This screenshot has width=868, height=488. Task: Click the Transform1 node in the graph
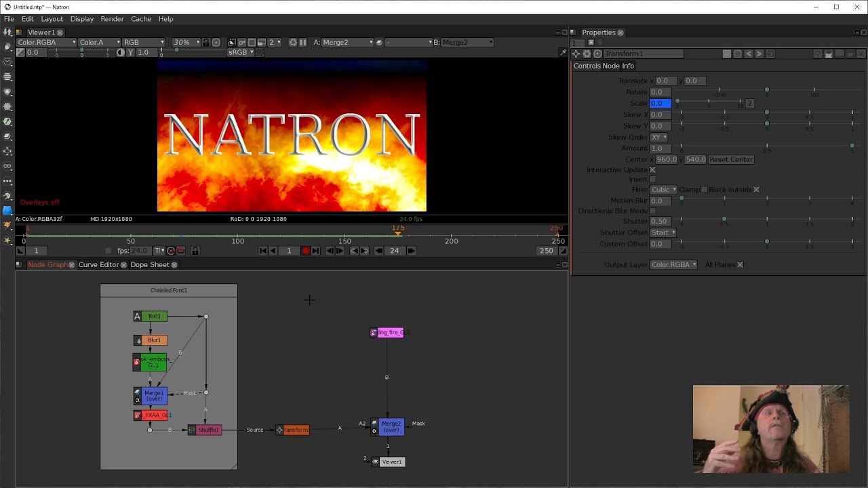click(295, 430)
